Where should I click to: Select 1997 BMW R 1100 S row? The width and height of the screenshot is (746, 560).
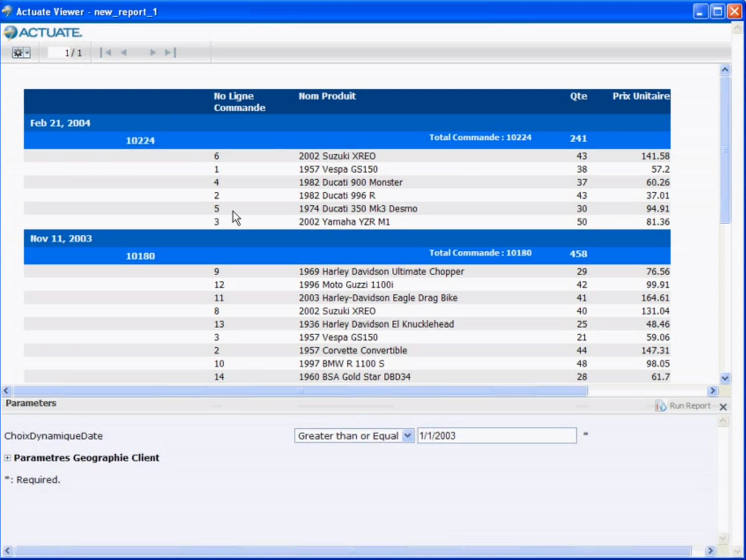pyautogui.click(x=347, y=364)
